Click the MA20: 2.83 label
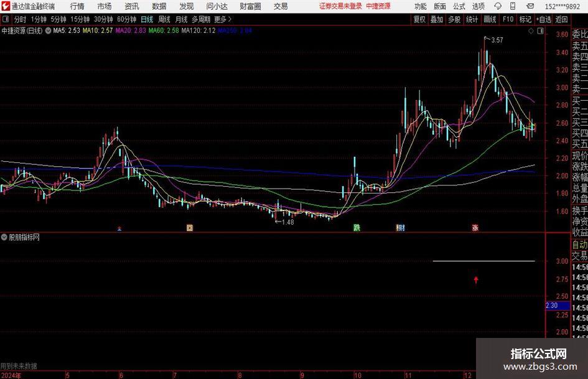 (131, 30)
